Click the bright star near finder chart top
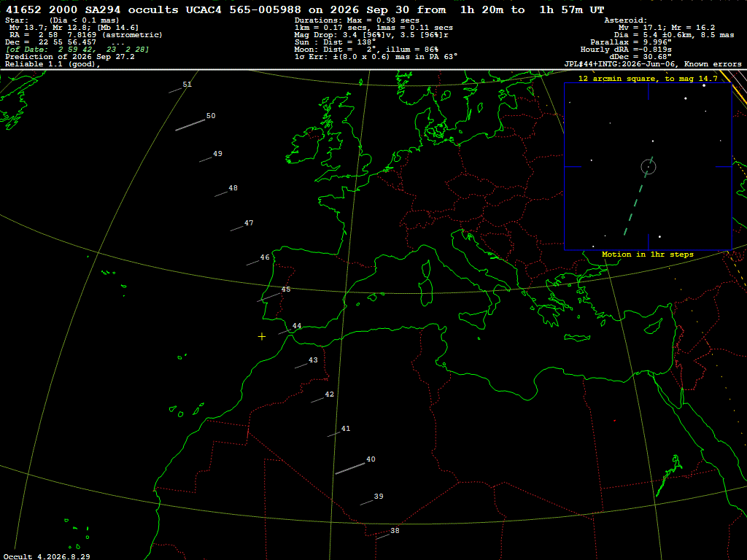This screenshot has height=560, width=747. coord(704,85)
